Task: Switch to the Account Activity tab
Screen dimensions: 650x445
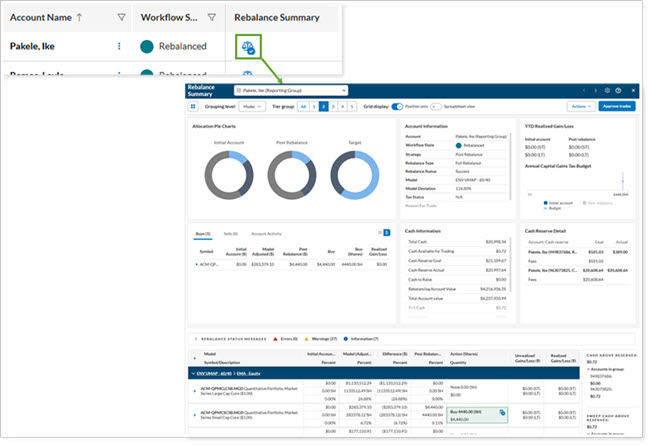Action: click(266, 231)
